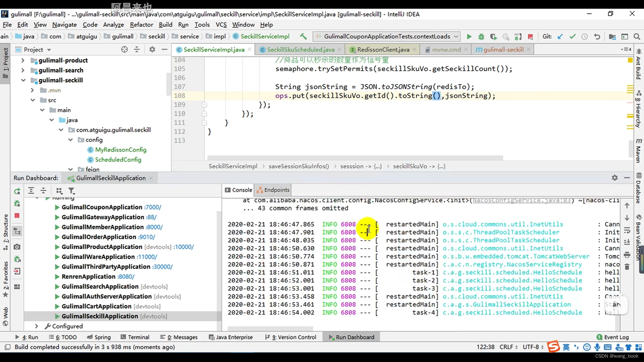Run with coverage icon in toolbar
Screen dimensions: 644x362
pyautogui.click(x=493, y=37)
